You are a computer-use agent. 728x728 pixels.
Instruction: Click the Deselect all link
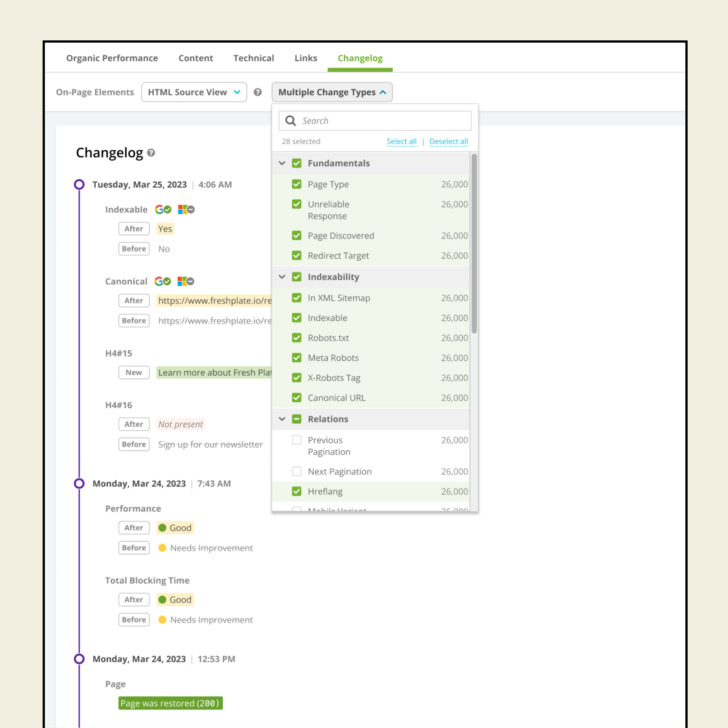coord(448,141)
